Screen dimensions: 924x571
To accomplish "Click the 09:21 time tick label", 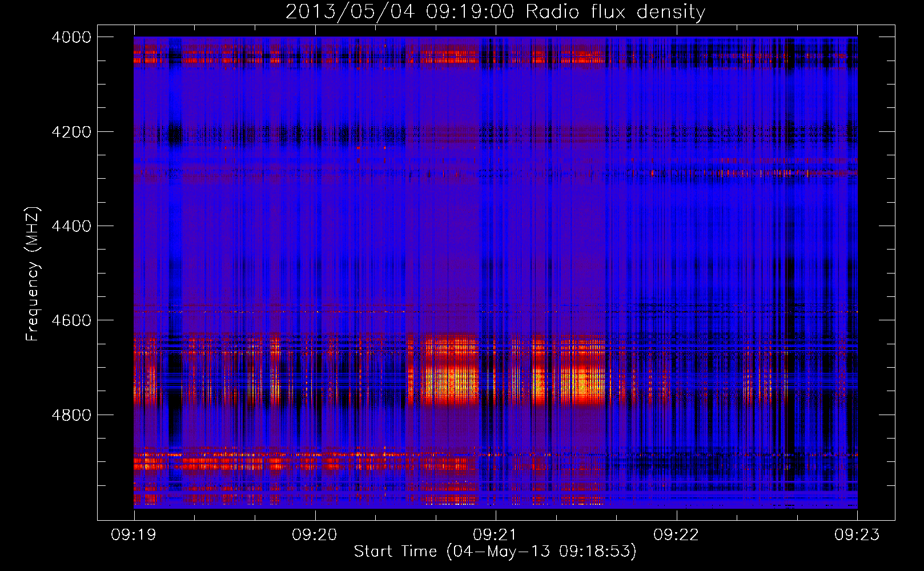I will [x=495, y=535].
